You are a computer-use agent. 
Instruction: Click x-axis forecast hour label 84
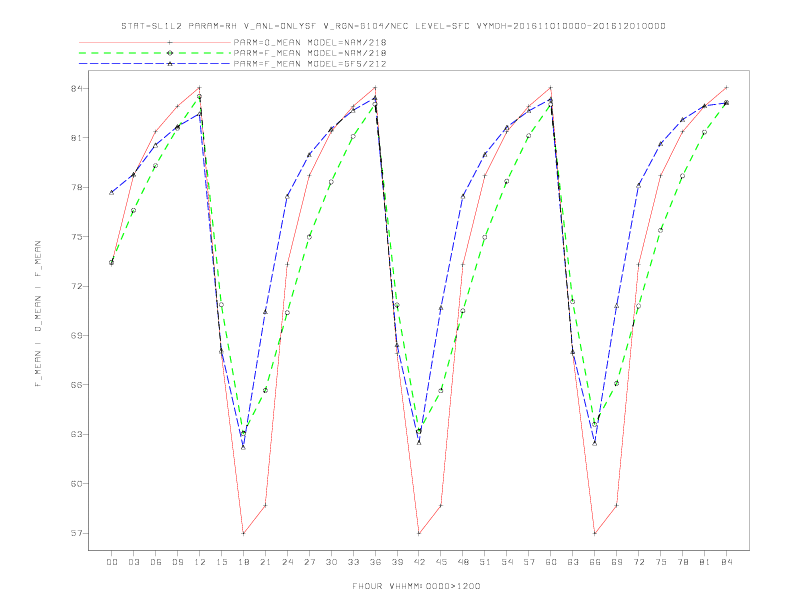pyautogui.click(x=726, y=562)
